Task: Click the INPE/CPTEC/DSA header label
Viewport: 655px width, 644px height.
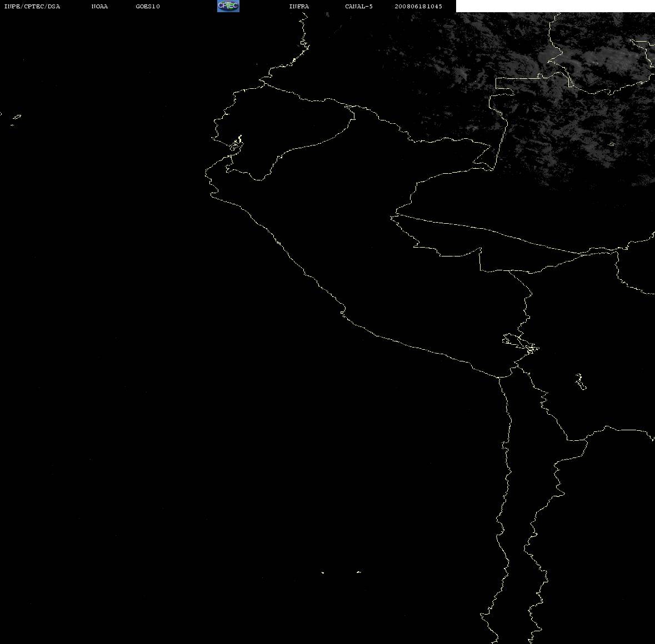Action: pyautogui.click(x=32, y=6)
